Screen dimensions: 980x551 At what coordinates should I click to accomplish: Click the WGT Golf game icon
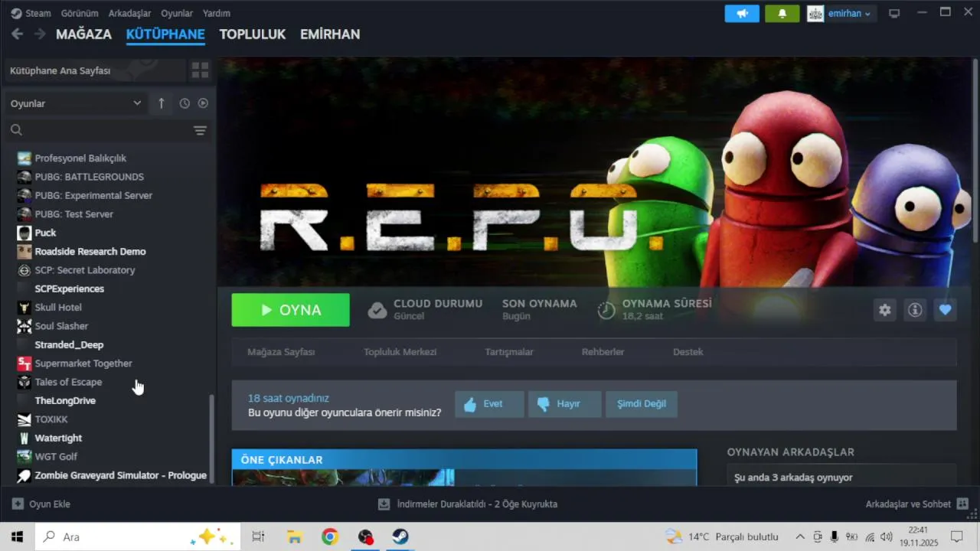[x=24, y=457]
